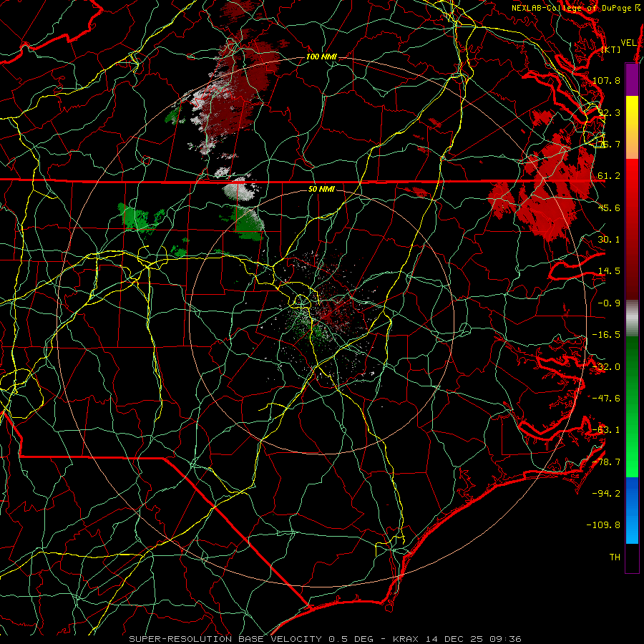Pick the gray near-zero segment of color bar

pos(632,318)
